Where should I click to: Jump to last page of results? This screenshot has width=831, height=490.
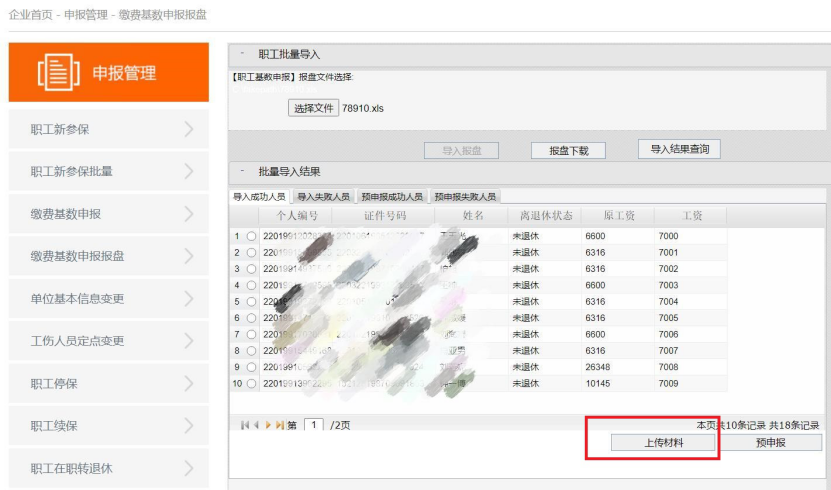coord(279,425)
